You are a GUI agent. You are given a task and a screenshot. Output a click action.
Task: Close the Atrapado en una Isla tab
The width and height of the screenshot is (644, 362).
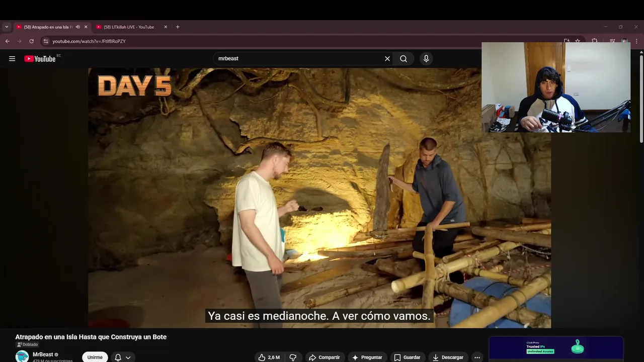86,27
